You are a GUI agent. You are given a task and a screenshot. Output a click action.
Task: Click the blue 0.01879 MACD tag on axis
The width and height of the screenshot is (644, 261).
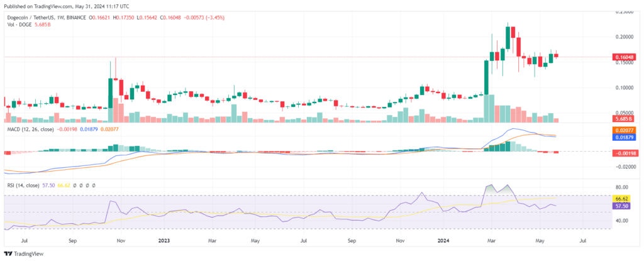[x=624, y=137]
